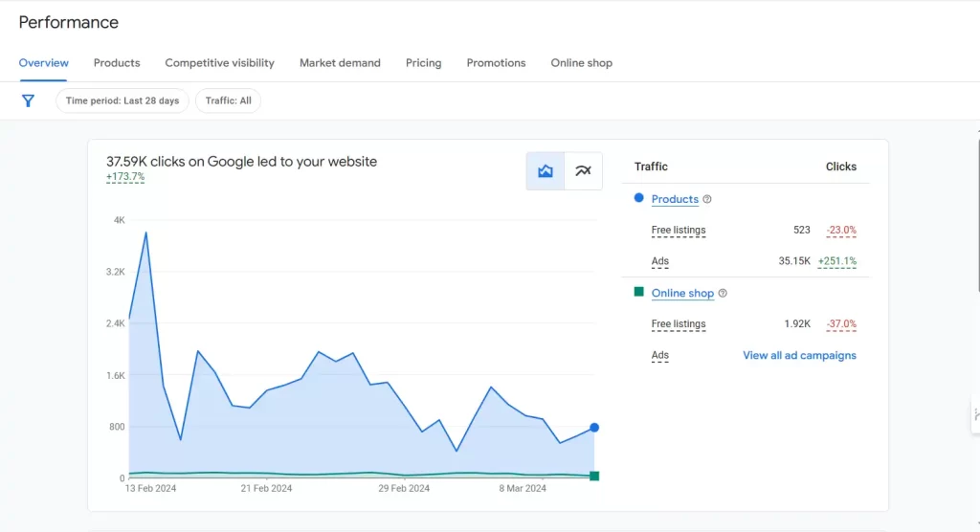Screen dimensions: 980x532
Task: Click the help icon beside Products
Action: point(707,199)
